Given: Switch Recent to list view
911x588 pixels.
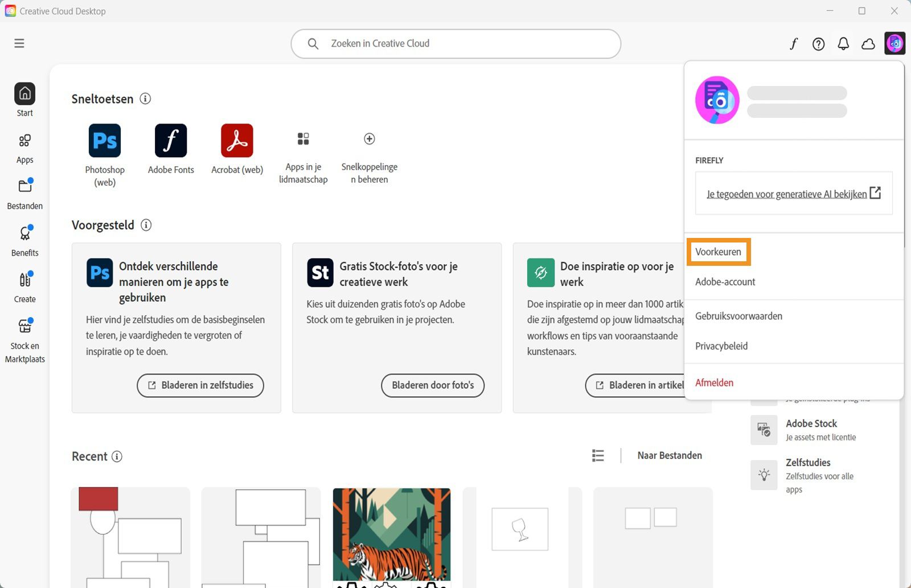Looking at the screenshot, I should pos(597,455).
